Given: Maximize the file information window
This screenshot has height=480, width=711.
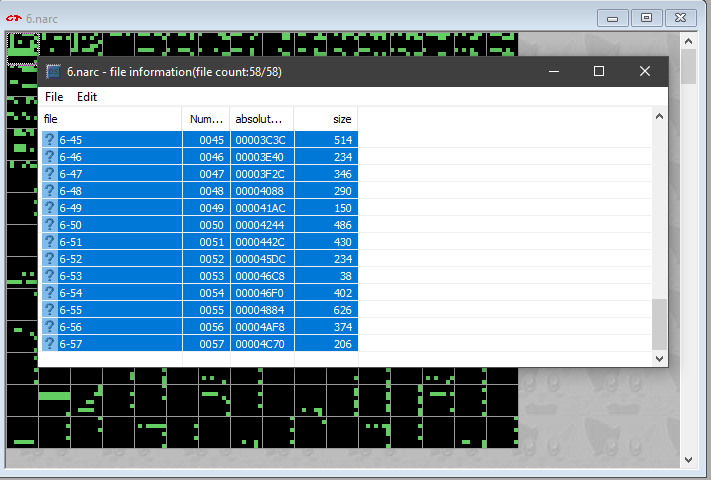Looking at the screenshot, I should coord(599,71).
